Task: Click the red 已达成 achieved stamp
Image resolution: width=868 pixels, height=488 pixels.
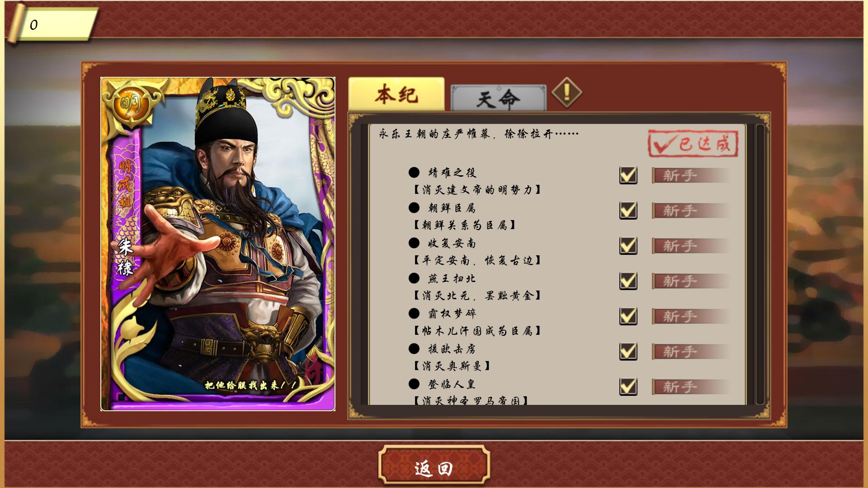Action: (693, 144)
